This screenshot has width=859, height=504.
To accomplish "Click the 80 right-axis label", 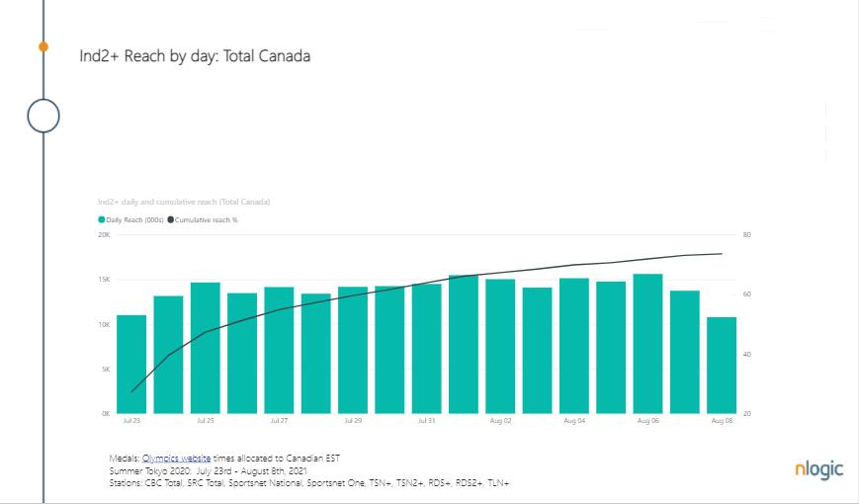I will click(746, 234).
